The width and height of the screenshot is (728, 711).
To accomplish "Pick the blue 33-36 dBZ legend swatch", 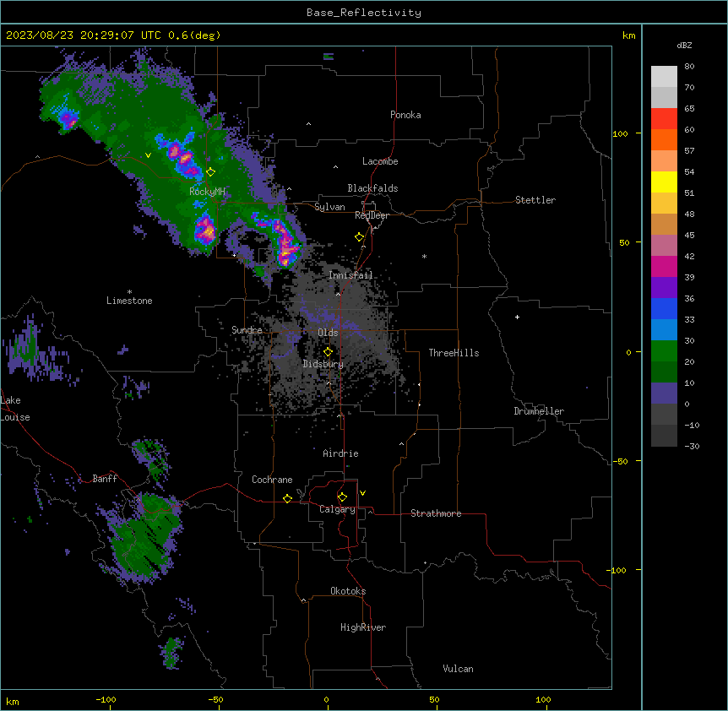I will (664, 308).
